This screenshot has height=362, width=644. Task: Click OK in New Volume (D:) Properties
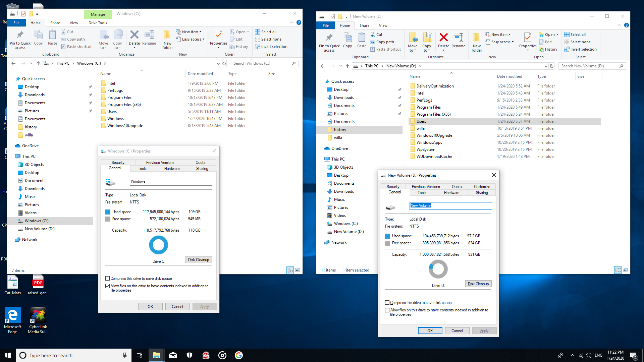coord(430,331)
